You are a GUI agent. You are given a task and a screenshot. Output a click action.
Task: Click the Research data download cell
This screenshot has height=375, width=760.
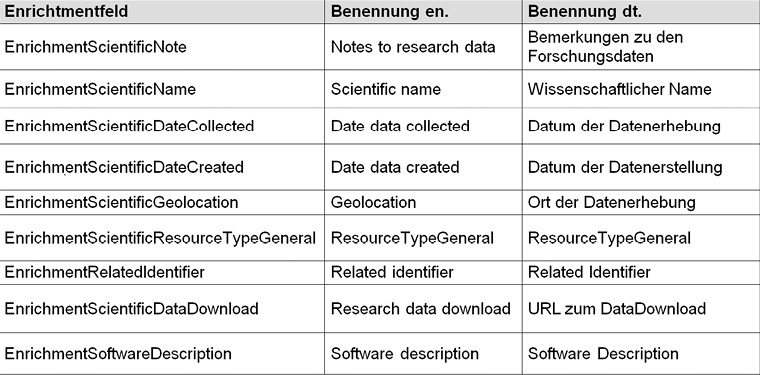[x=421, y=309]
